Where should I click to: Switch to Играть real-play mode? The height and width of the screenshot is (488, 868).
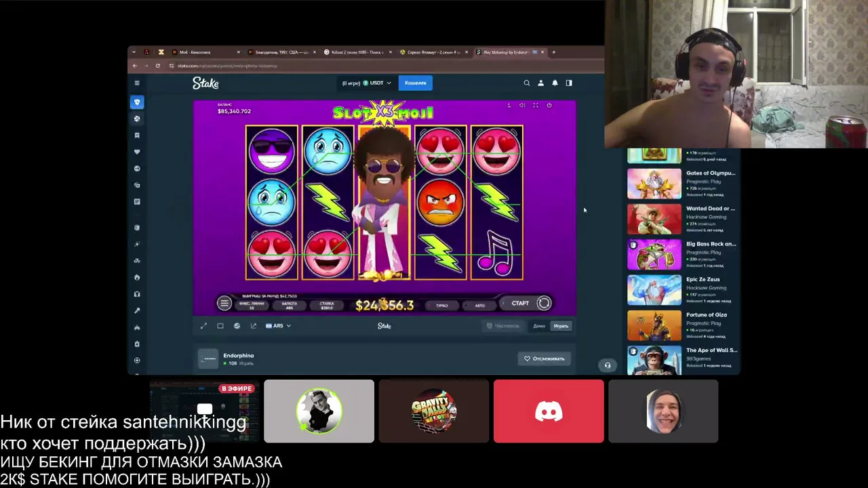pyautogui.click(x=561, y=326)
